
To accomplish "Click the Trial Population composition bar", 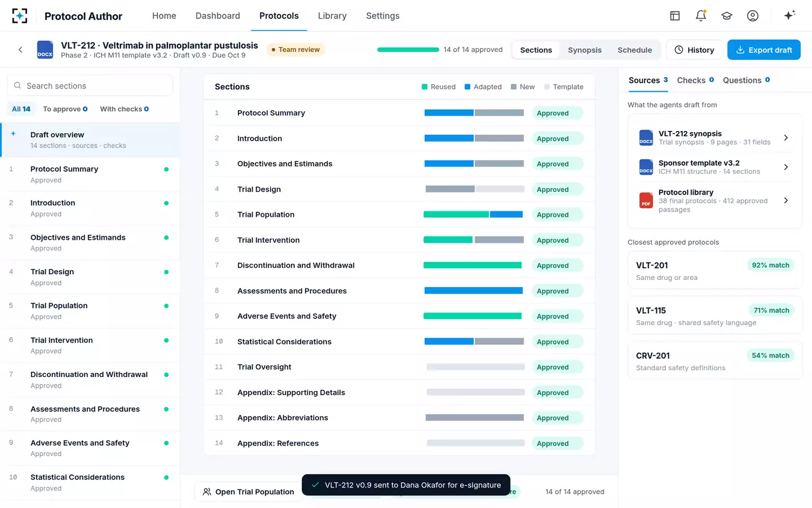I will [x=474, y=214].
